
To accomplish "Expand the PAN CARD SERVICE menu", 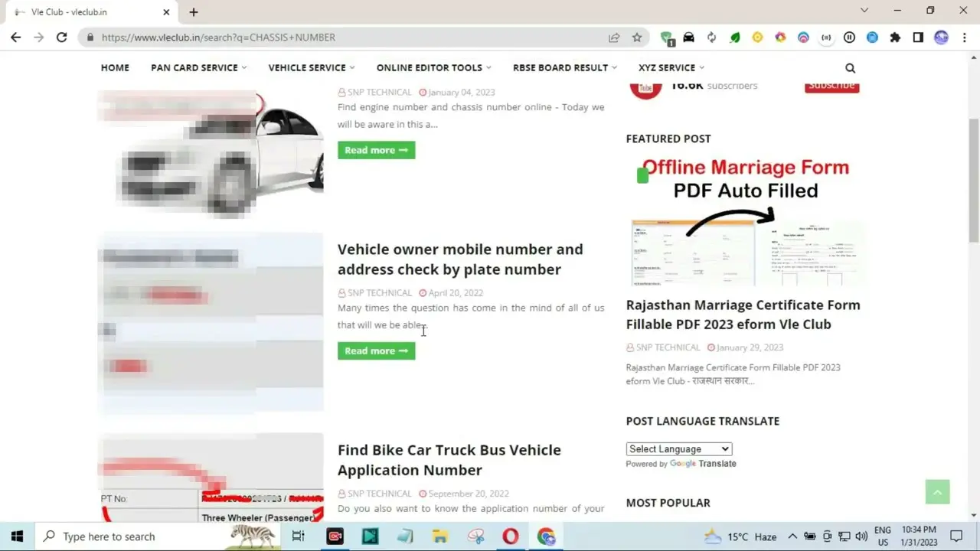I will tap(198, 67).
